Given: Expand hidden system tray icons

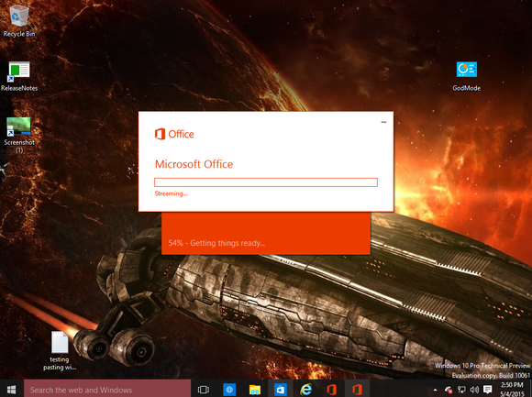Looking at the screenshot, I should coord(436,390).
